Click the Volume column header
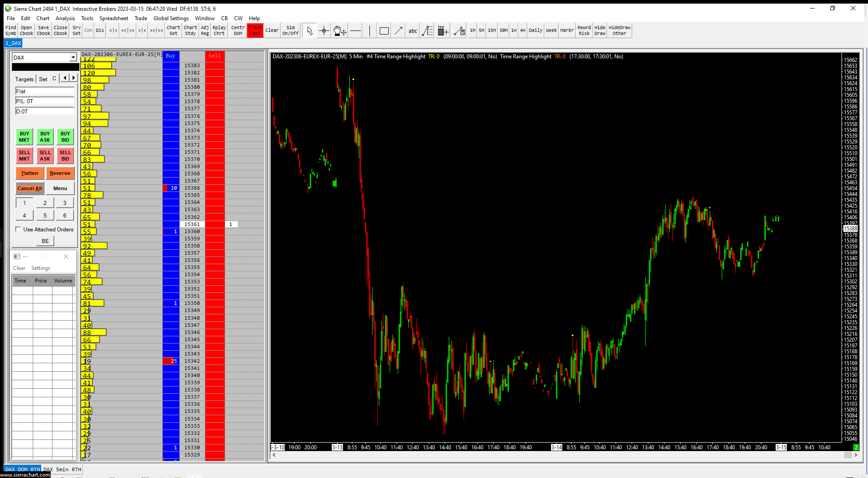Screen dimensions: 868x478 63,281
